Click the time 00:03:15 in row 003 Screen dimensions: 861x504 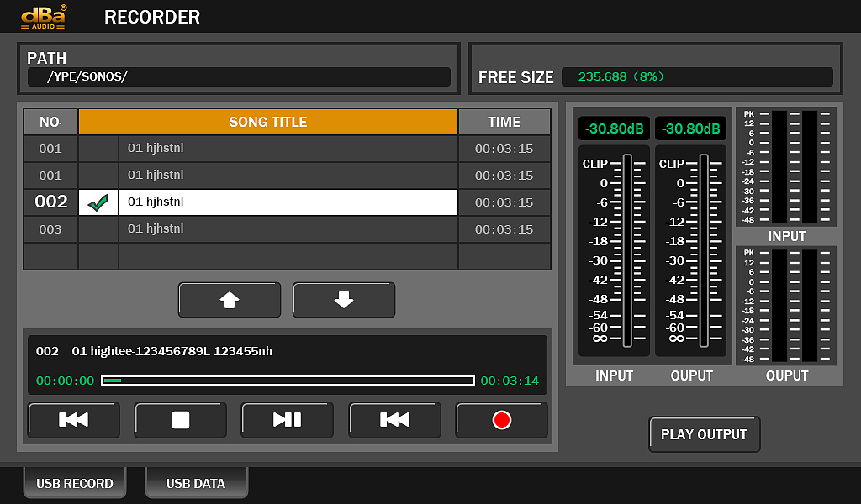[504, 229]
